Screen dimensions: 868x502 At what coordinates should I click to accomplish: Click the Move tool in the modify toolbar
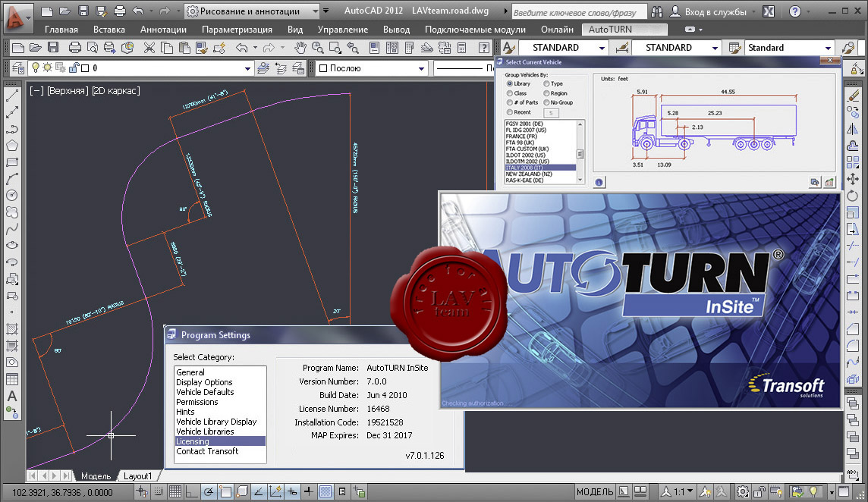coord(853,179)
